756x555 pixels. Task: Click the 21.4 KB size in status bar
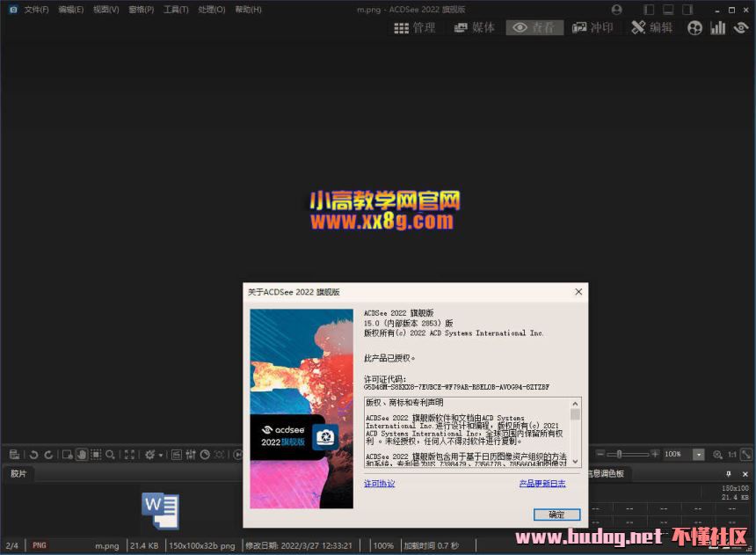tap(144, 546)
